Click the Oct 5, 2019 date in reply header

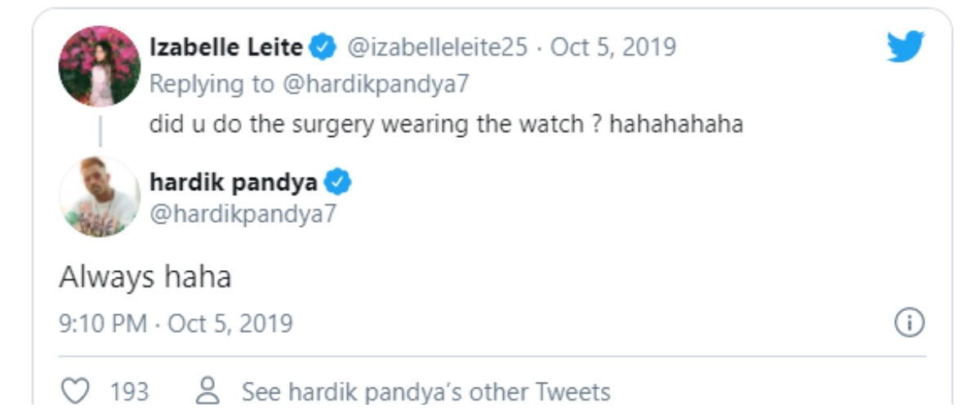pos(613,48)
